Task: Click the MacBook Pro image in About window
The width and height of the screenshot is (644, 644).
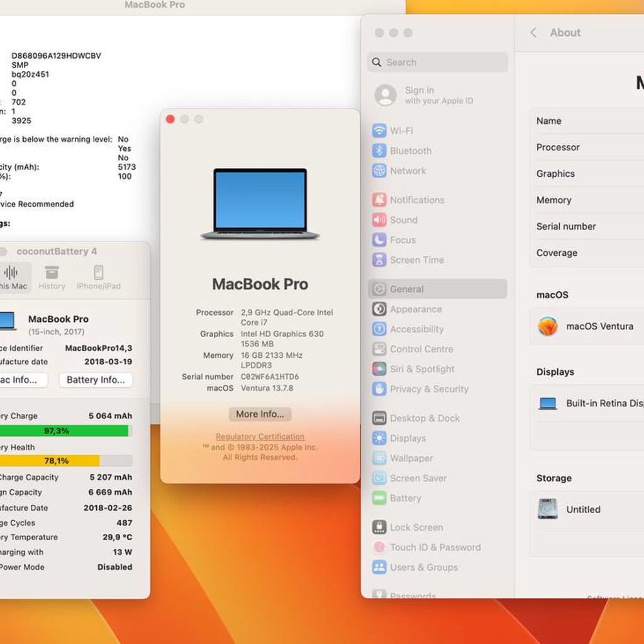Action: click(260, 204)
